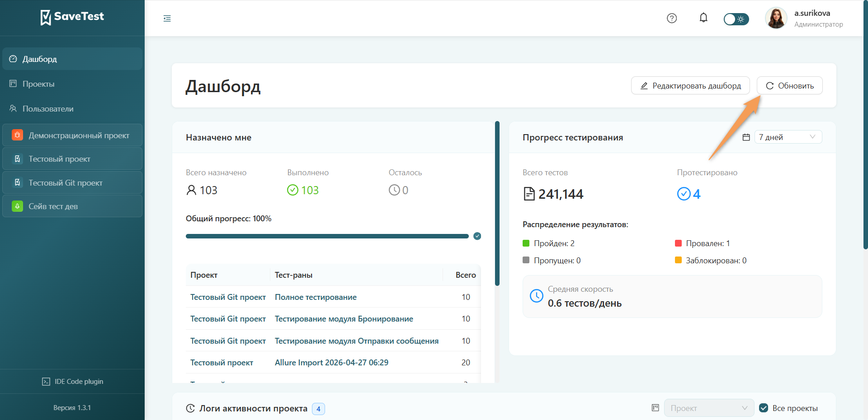Click the Тестовый проект sidebar icon
Viewport: 868px width, 420px height.
(x=18, y=159)
